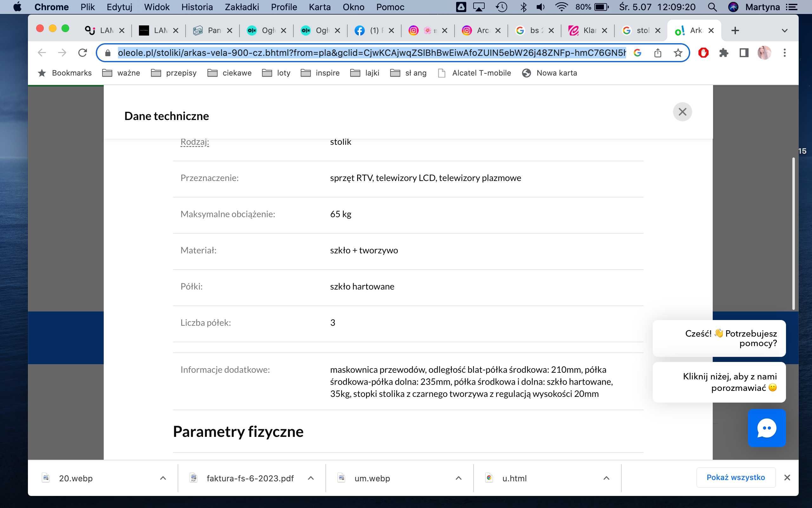Open the ważne bookmarks folder
This screenshot has width=812, height=508.
pyautogui.click(x=121, y=73)
